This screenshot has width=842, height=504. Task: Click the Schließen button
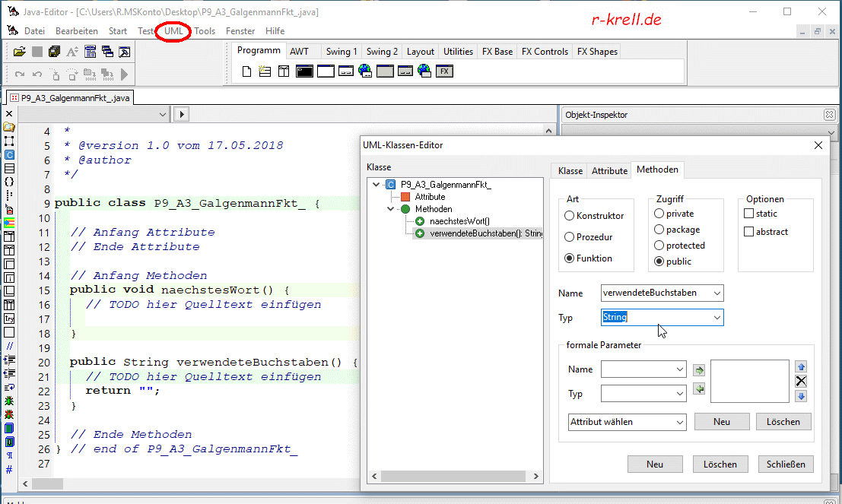[x=786, y=464]
